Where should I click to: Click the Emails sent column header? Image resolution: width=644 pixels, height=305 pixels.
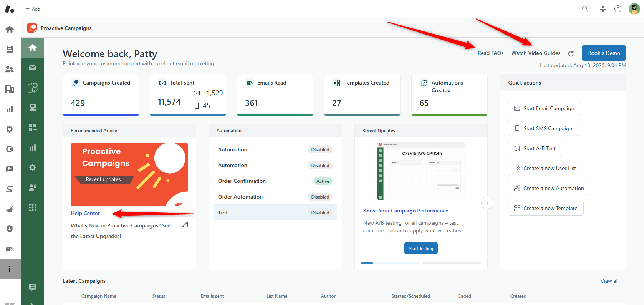212,296
